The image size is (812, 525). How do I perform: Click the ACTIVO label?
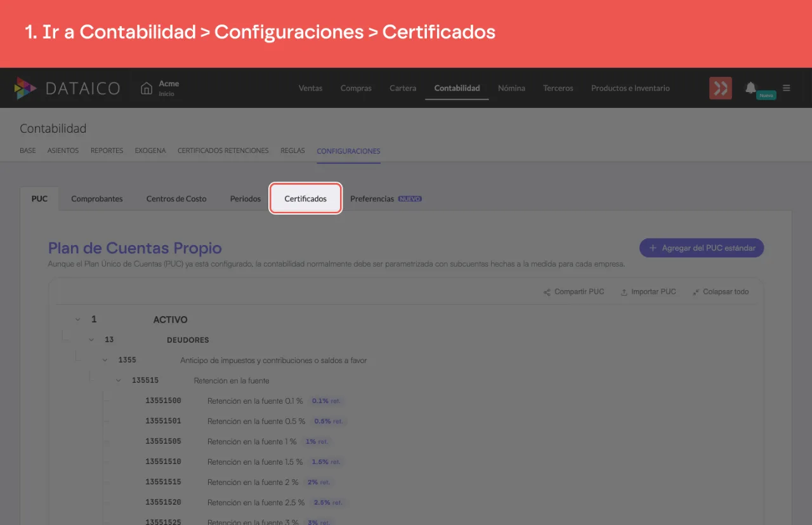(x=171, y=320)
